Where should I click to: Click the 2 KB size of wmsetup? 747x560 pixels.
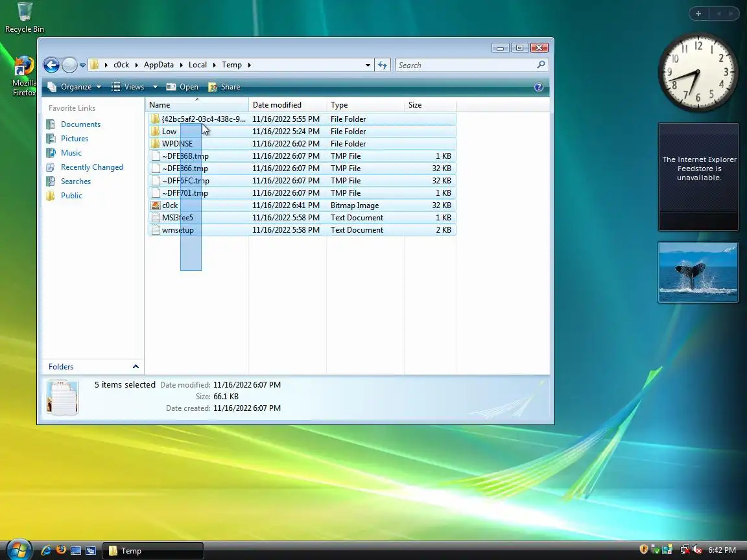(444, 231)
